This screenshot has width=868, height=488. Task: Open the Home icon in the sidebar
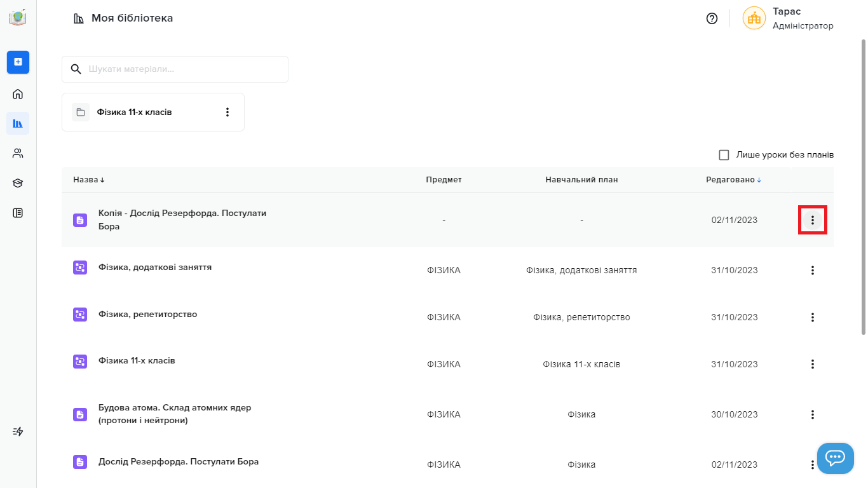point(18,94)
